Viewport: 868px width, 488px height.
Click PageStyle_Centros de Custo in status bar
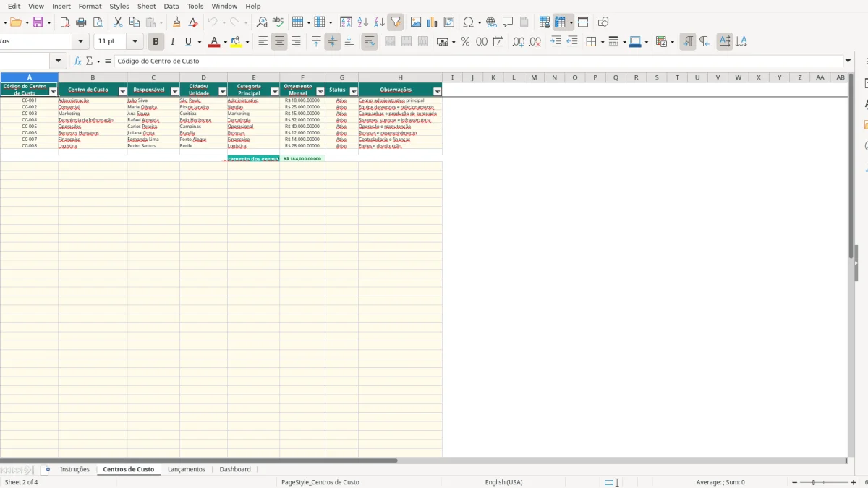pyautogui.click(x=320, y=482)
